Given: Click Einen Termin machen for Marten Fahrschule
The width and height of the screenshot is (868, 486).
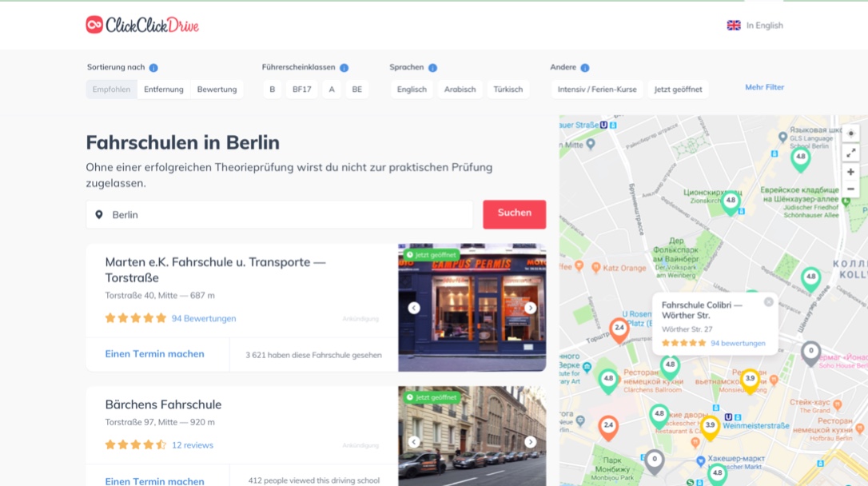Looking at the screenshot, I should tap(154, 353).
